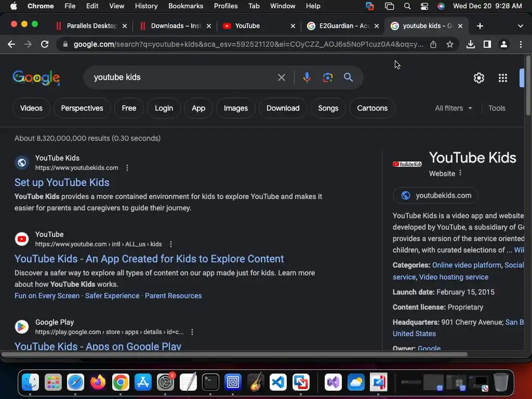Filter results by Perspectives

[x=82, y=108]
